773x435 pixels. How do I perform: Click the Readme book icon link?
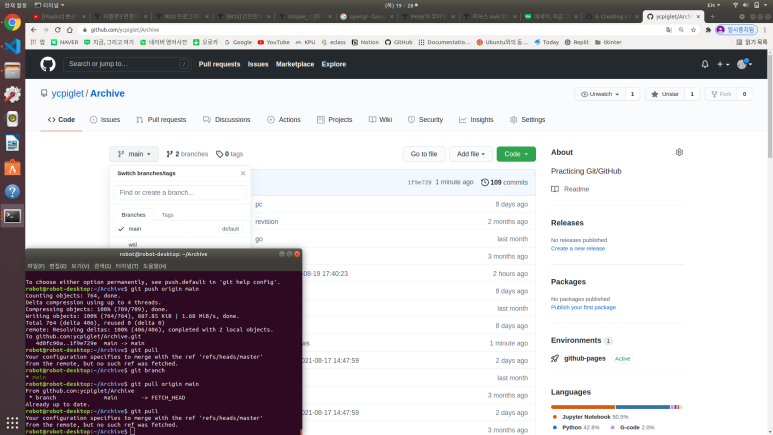coord(570,189)
